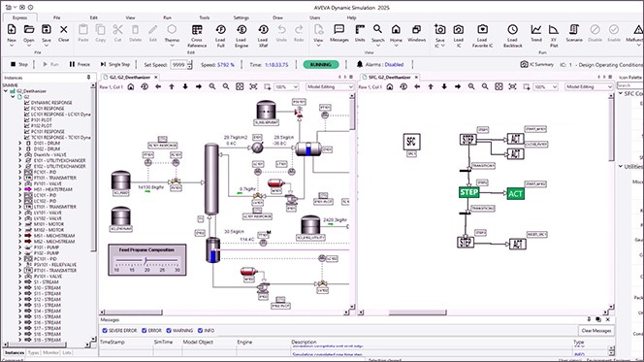
Task: Toggle the ERROR filter checkbox
Action: pyautogui.click(x=145, y=330)
